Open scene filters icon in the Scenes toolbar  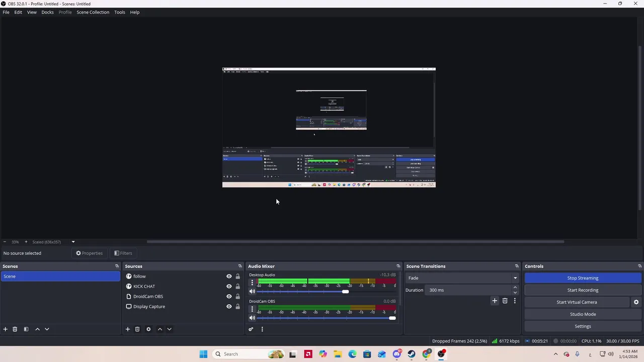point(26,329)
